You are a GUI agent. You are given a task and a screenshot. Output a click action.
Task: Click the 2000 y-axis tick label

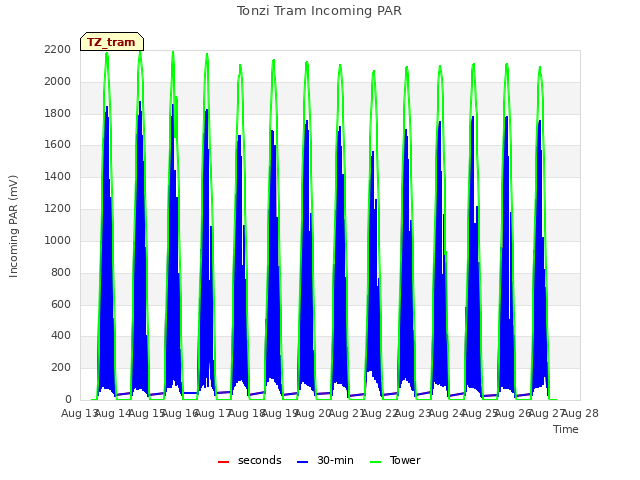[58, 82]
